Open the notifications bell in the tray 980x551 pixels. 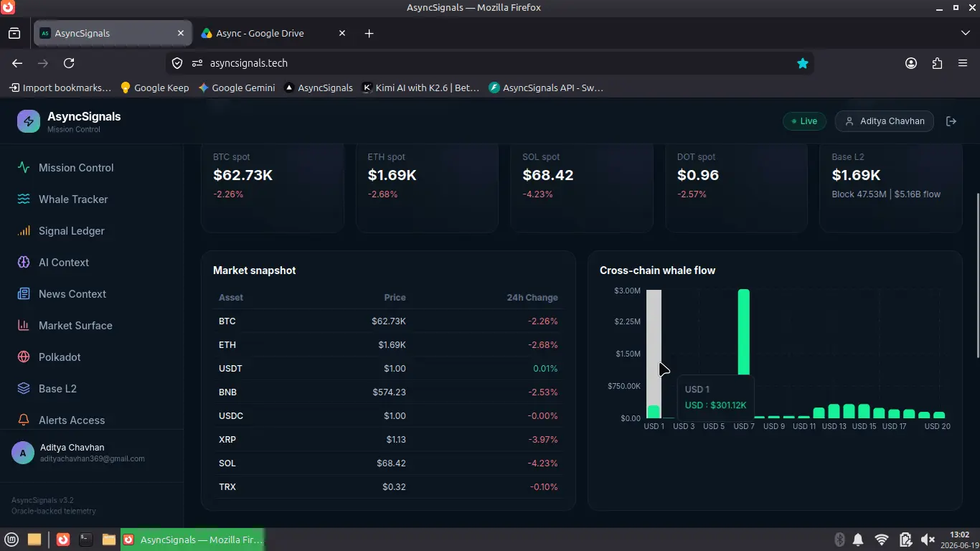tap(858, 540)
